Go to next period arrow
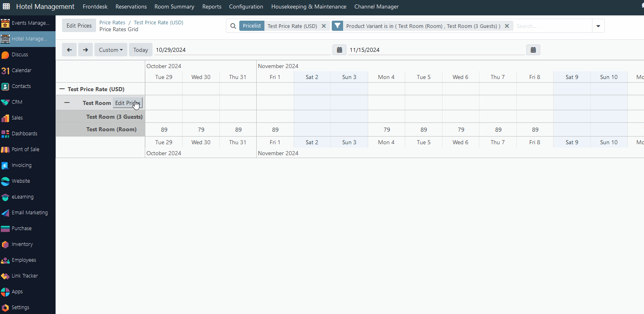Screen dimensions: 644x314 point(86,50)
